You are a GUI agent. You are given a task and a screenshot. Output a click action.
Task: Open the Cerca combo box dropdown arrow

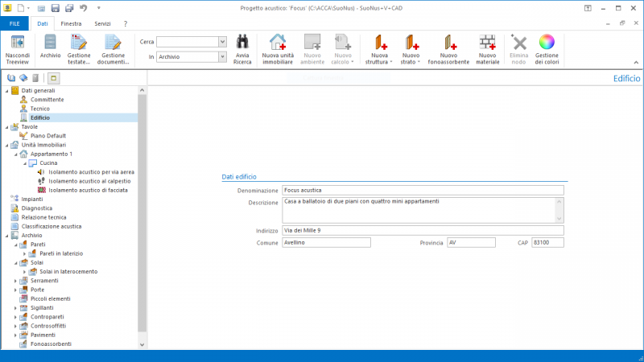point(222,42)
